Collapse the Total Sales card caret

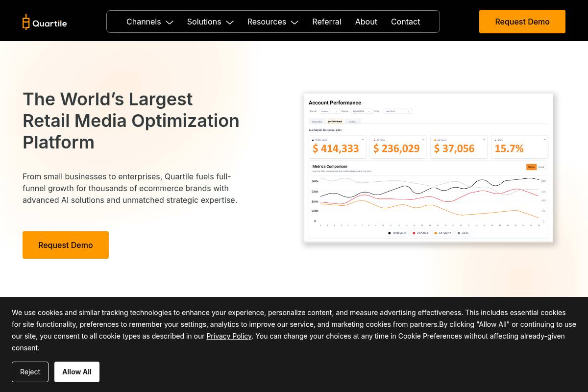(363, 140)
